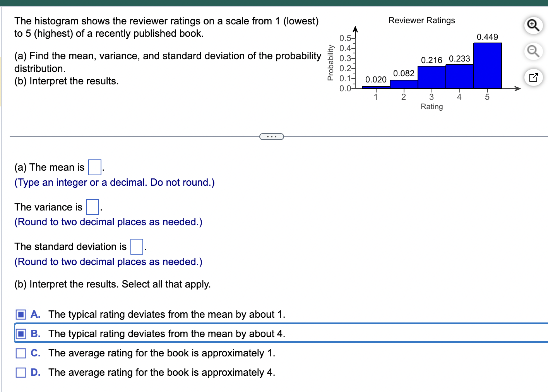Click answer choice A row text
548x392 pixels.
pyautogui.click(x=166, y=314)
